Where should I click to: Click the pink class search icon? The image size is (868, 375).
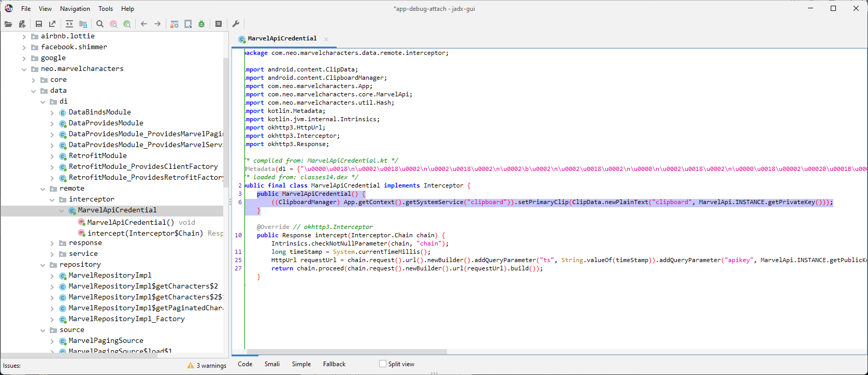click(x=113, y=24)
